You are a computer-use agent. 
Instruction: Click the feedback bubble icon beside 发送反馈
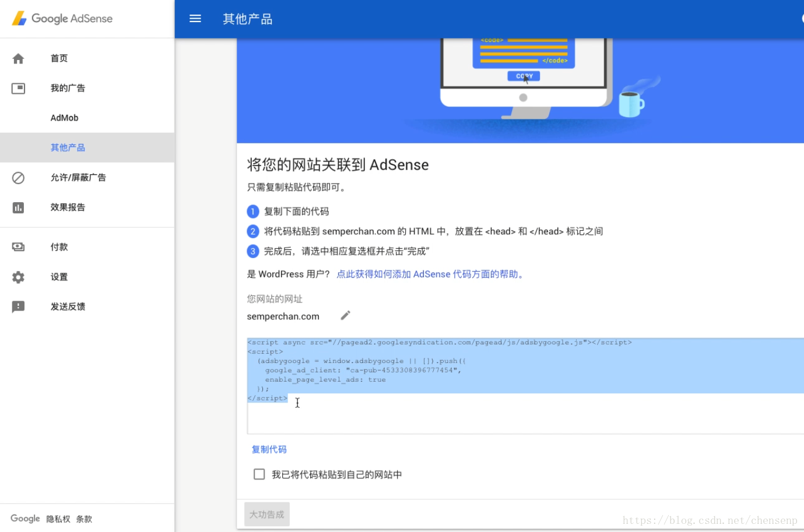pyautogui.click(x=18, y=307)
